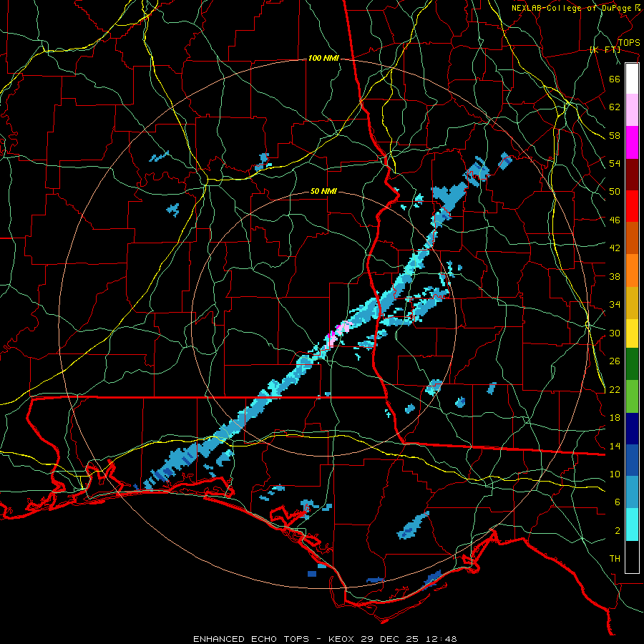Click the 'TH' legend label

615,558
